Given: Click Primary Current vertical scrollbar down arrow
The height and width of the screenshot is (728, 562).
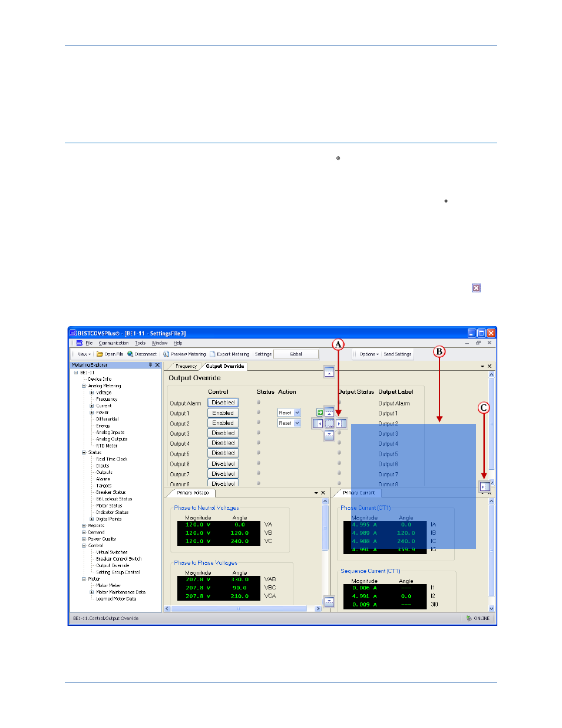Looking at the screenshot, I should (x=491, y=608).
